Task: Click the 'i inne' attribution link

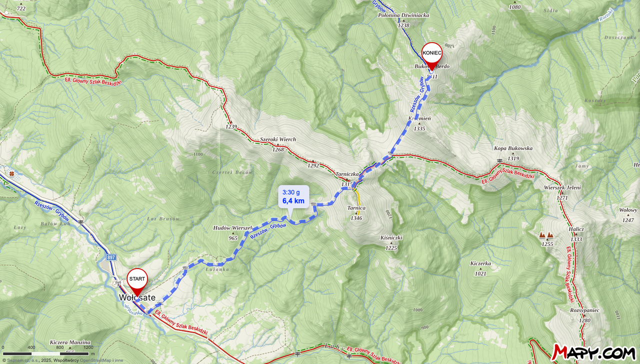Action: [118, 361]
